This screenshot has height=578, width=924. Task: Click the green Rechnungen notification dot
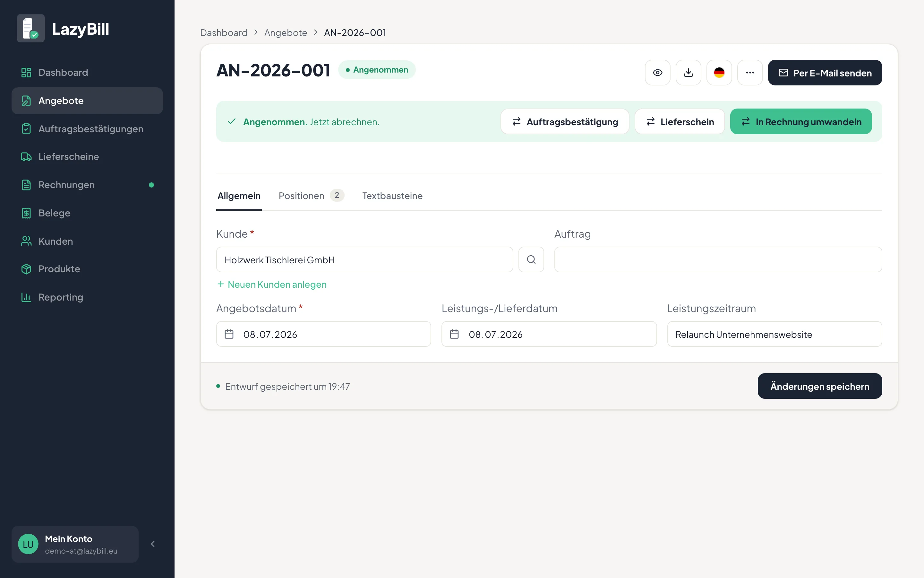[151, 185]
